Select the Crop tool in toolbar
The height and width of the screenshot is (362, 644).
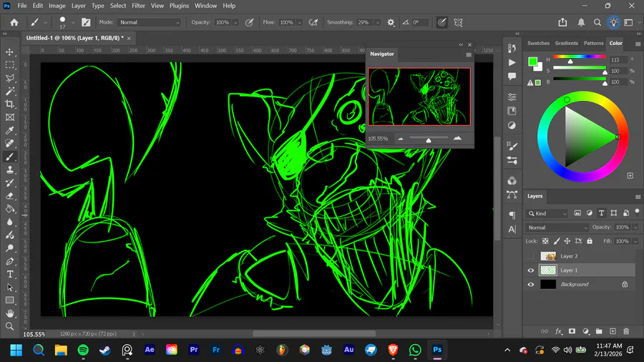[10, 104]
